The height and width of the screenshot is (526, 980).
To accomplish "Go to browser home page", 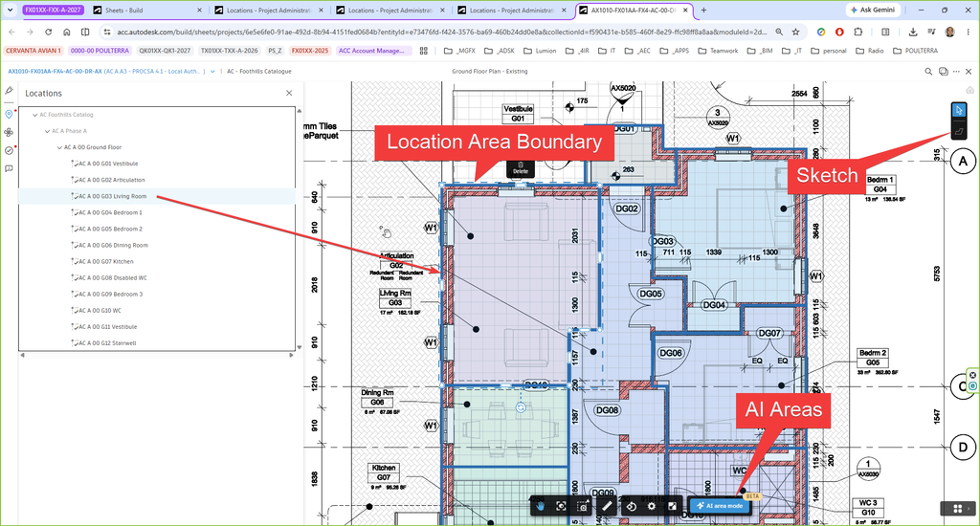I will [67, 32].
